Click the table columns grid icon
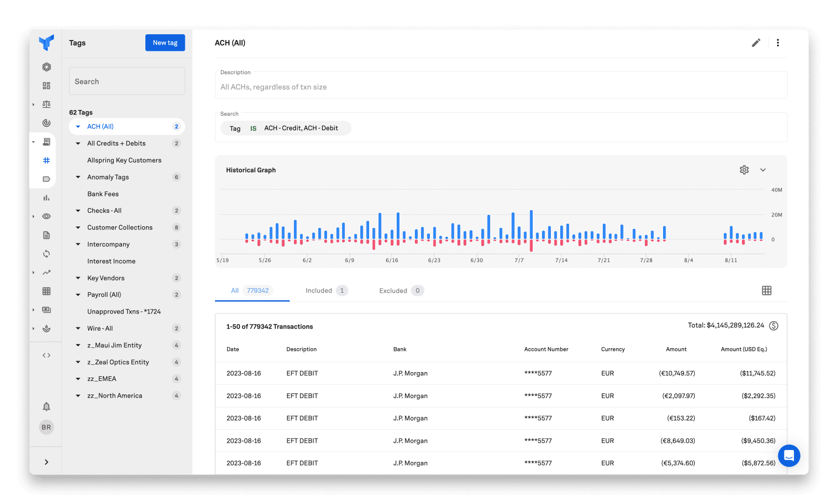 click(x=766, y=291)
